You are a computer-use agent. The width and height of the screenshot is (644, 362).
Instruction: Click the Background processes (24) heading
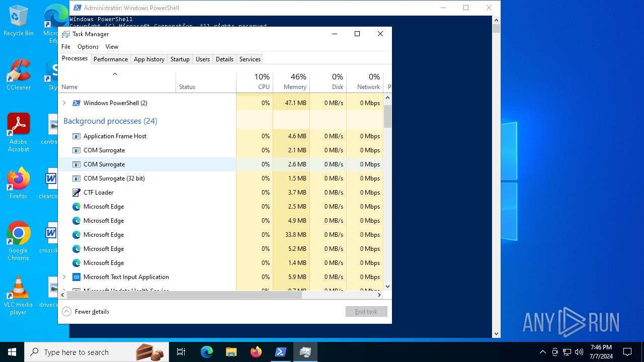110,121
